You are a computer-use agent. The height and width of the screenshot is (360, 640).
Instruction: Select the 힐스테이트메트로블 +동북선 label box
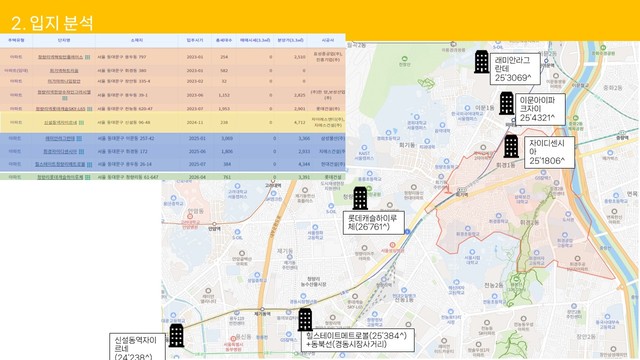358,340
